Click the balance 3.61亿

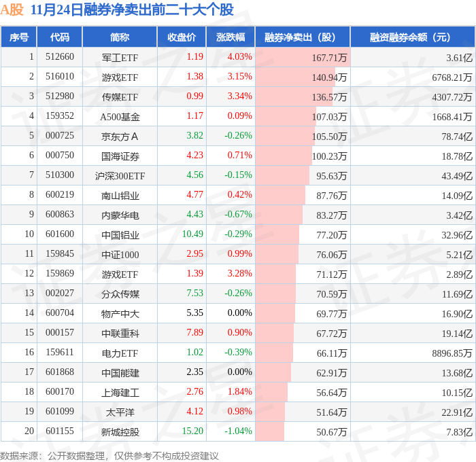[x=459, y=58]
